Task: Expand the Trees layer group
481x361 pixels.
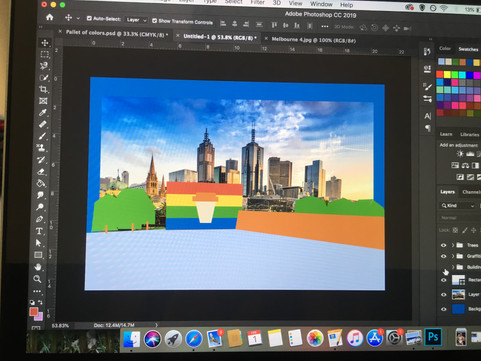Action: [453, 245]
